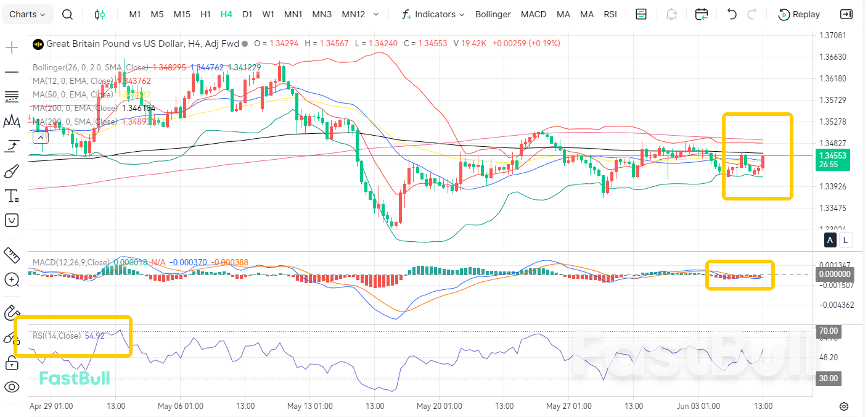Toggle log scale with the L button
Image resolution: width=868 pixels, height=417 pixels.
845,241
